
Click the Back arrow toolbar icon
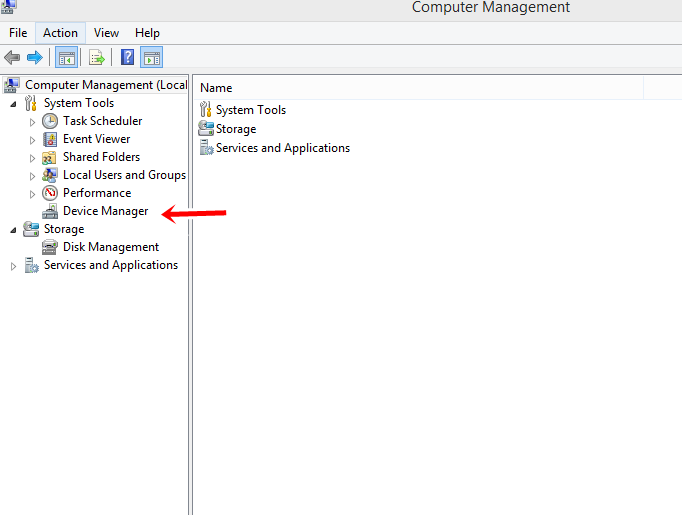(x=12, y=57)
